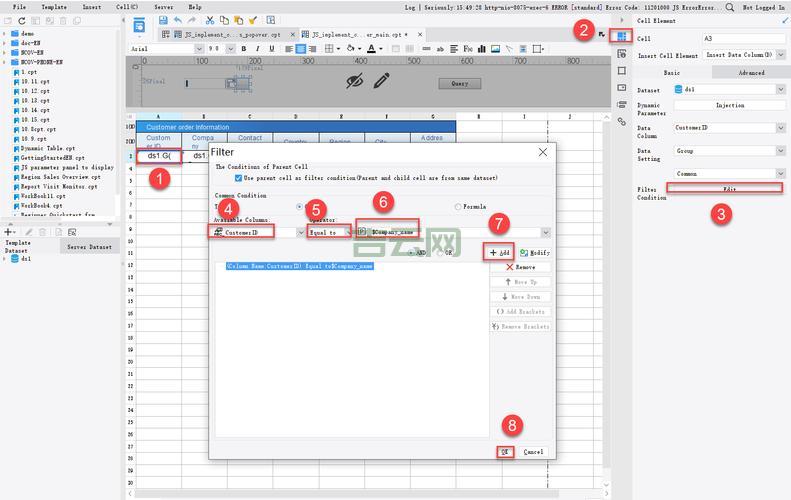
Task: Click the font color A swatch
Action: click(372, 48)
